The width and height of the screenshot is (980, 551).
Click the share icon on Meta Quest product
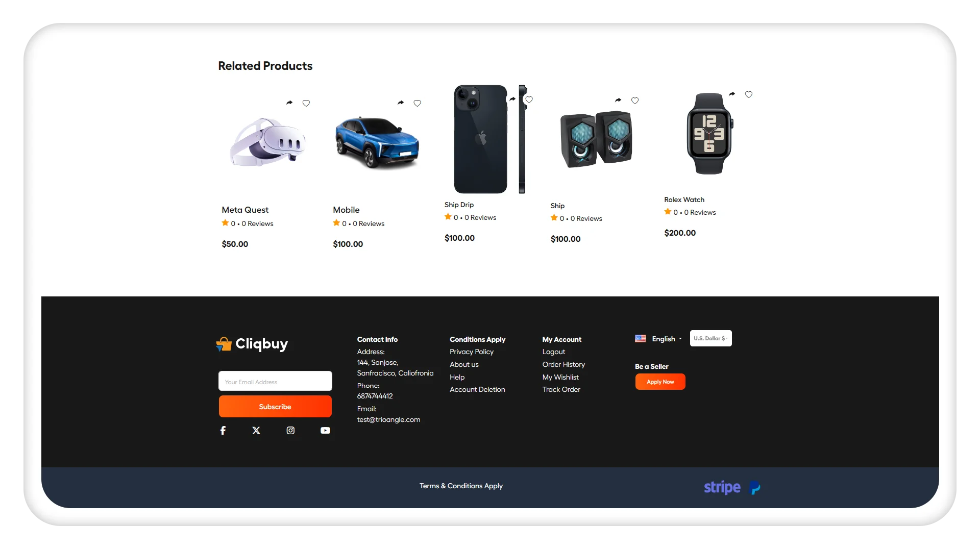[x=289, y=102]
